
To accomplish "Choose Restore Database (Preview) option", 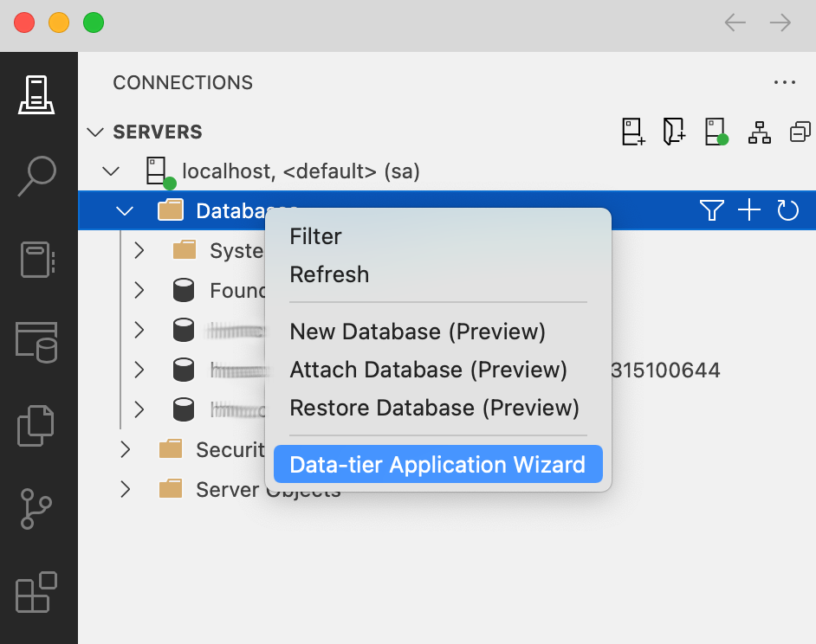I will (434, 408).
